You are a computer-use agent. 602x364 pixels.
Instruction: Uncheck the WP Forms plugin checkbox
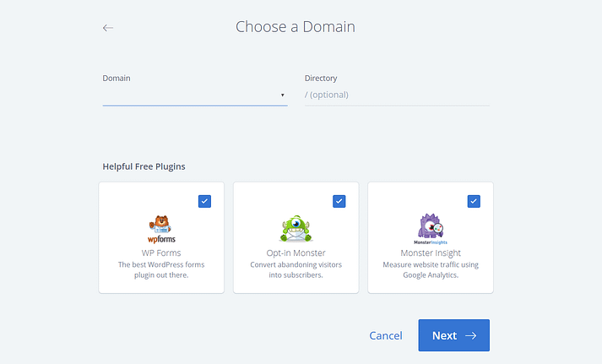[204, 201]
